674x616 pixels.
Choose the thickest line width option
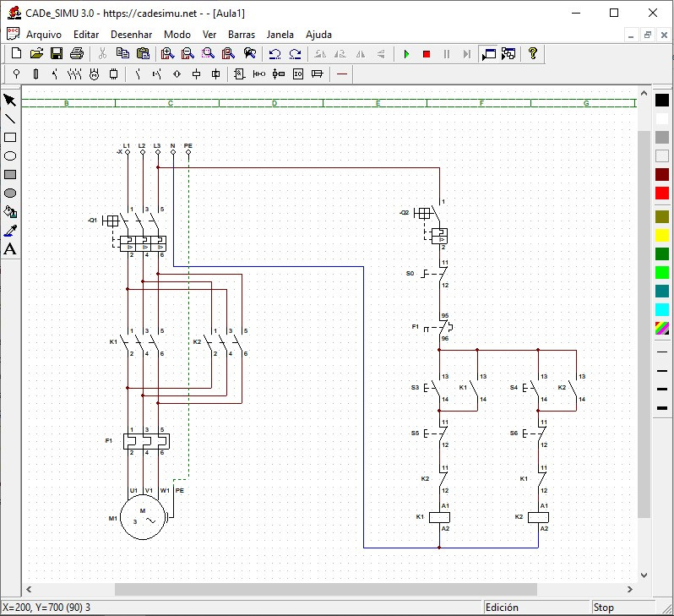(662, 408)
